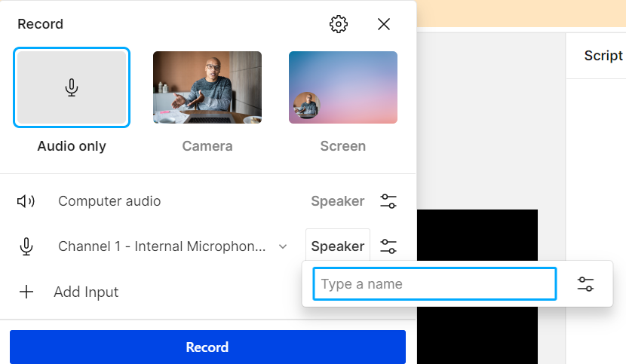
Task: Open sliders icon beside name field
Action: click(585, 284)
